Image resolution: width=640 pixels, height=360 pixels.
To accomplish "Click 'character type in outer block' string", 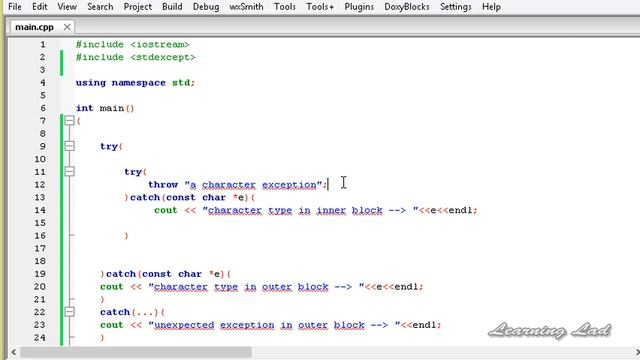I will pyautogui.click(x=241, y=287).
